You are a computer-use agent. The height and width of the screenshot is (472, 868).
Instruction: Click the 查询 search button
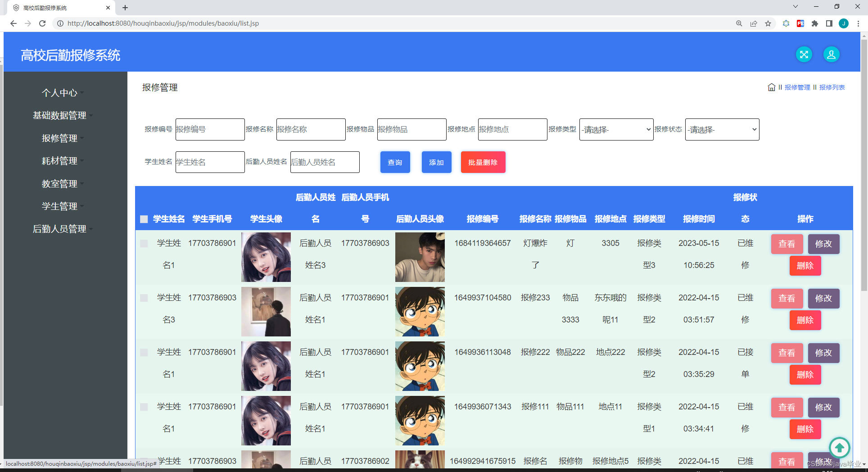pos(395,162)
